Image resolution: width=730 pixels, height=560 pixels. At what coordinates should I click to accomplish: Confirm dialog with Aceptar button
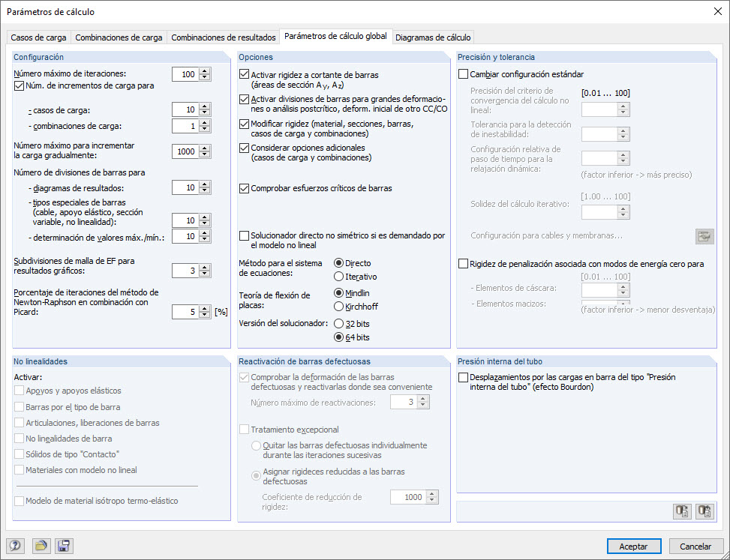click(634, 546)
